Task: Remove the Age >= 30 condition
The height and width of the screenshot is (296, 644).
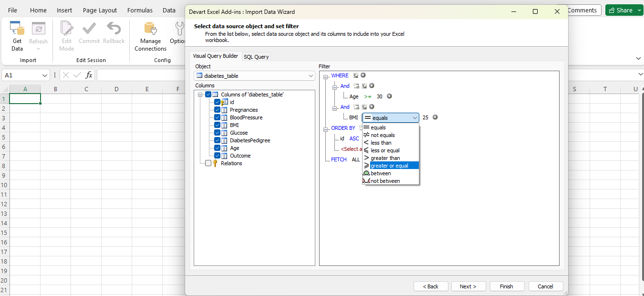Action: pos(389,96)
